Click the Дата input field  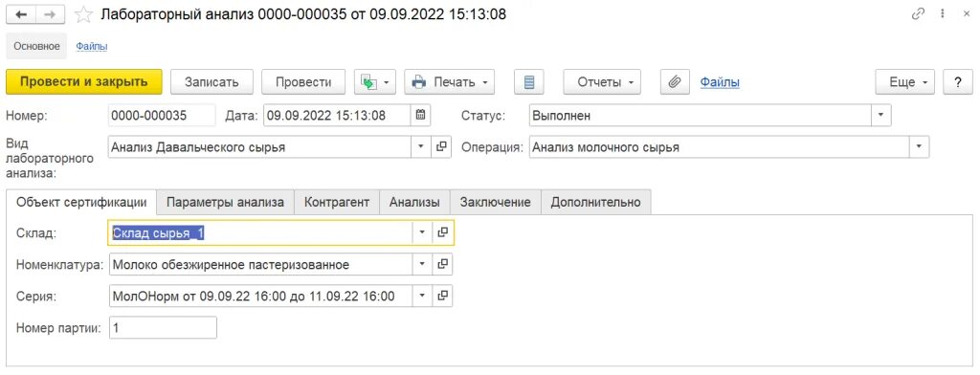[x=338, y=115]
